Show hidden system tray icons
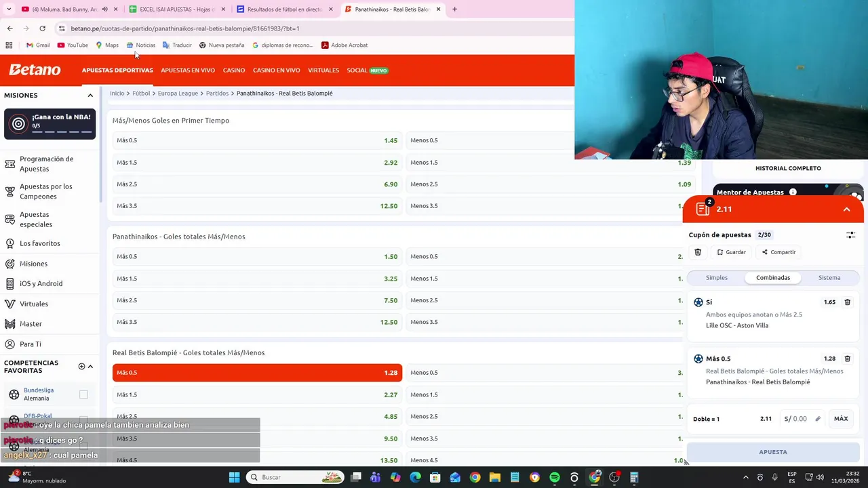 (745, 477)
